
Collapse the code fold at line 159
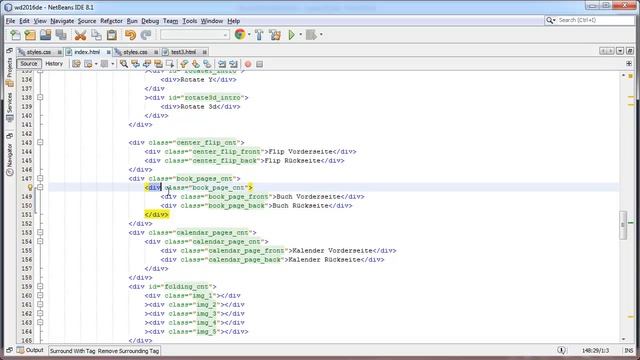(40, 287)
